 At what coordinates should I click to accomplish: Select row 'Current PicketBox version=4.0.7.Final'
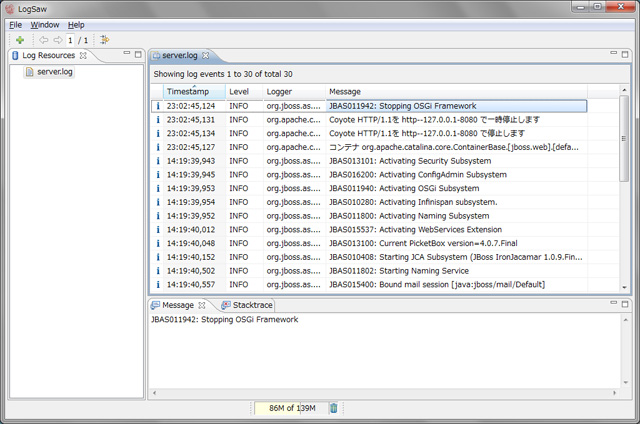(x=369, y=243)
